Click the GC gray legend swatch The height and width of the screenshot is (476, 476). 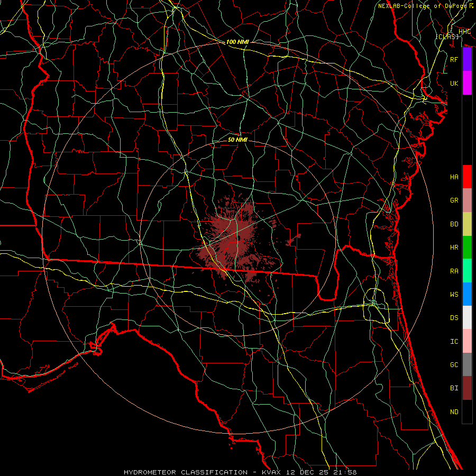coord(467,364)
